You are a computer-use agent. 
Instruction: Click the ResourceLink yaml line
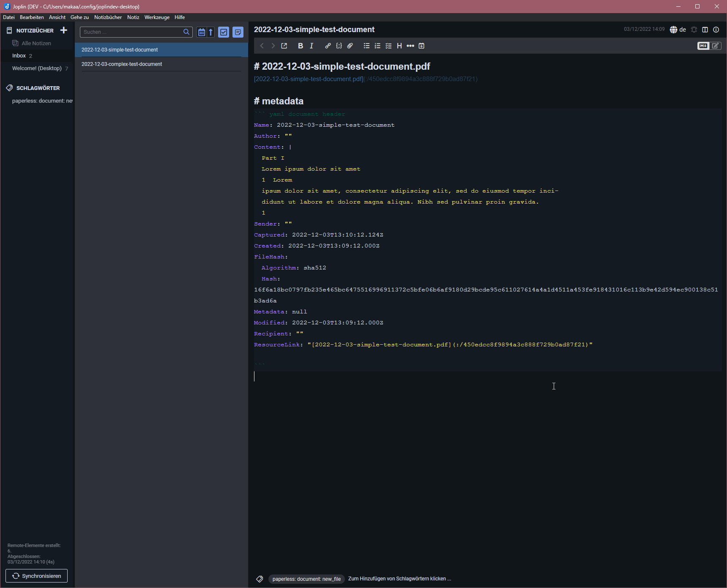point(423,345)
